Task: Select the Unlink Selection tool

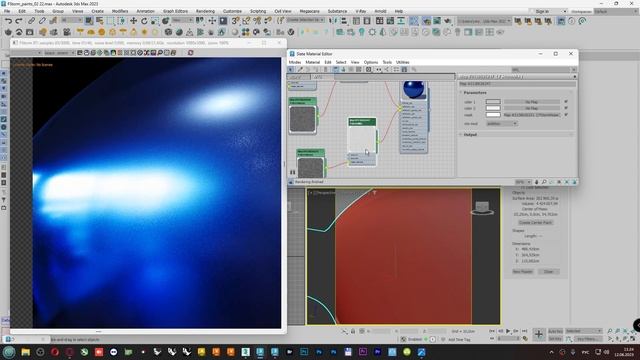Action: click(x=42, y=21)
